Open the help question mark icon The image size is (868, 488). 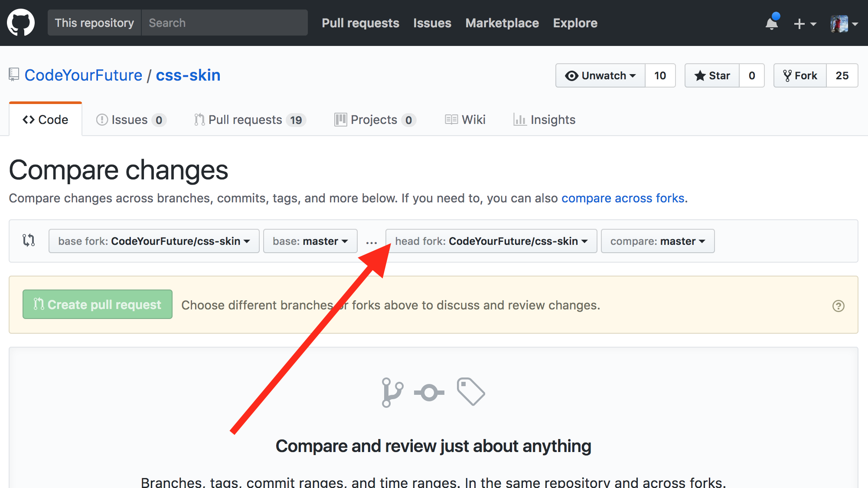[839, 306]
